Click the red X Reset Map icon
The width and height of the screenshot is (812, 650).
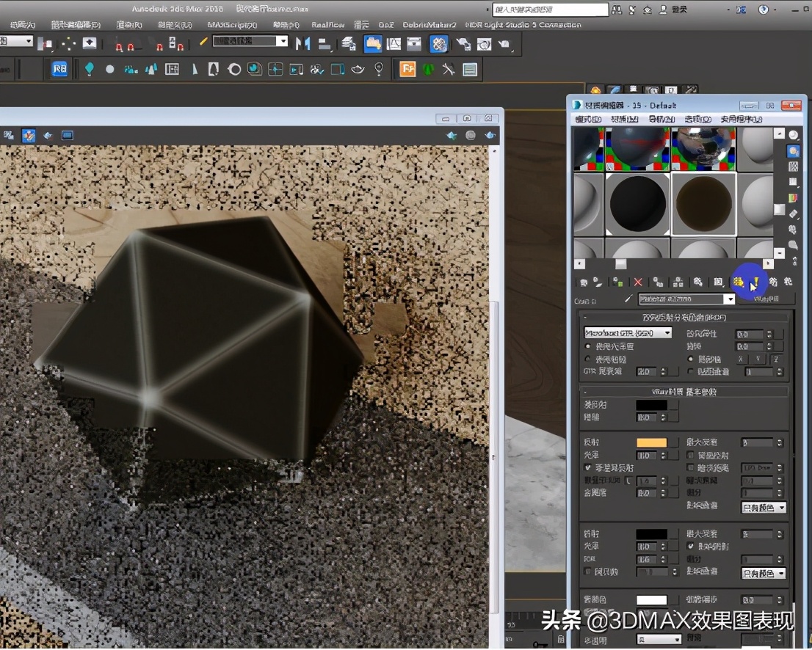638,282
